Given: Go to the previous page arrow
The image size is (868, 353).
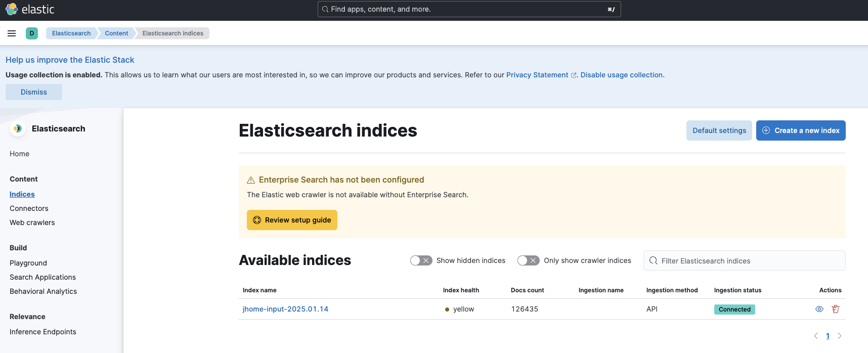Looking at the screenshot, I should [x=815, y=336].
